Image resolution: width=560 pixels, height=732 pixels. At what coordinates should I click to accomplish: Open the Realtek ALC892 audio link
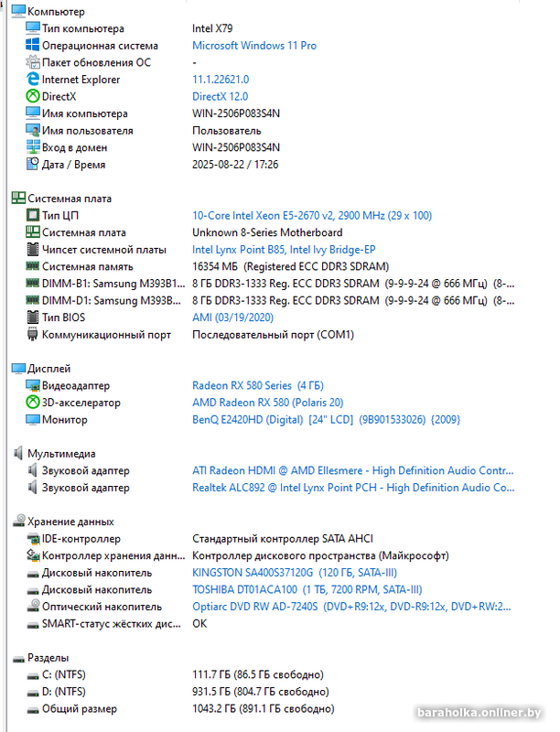click(x=353, y=488)
